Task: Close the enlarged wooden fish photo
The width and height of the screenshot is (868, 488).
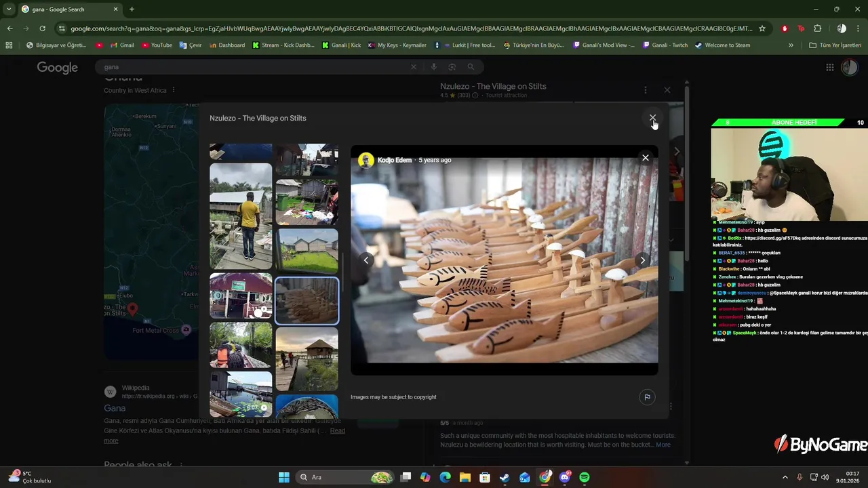Action: click(x=645, y=158)
